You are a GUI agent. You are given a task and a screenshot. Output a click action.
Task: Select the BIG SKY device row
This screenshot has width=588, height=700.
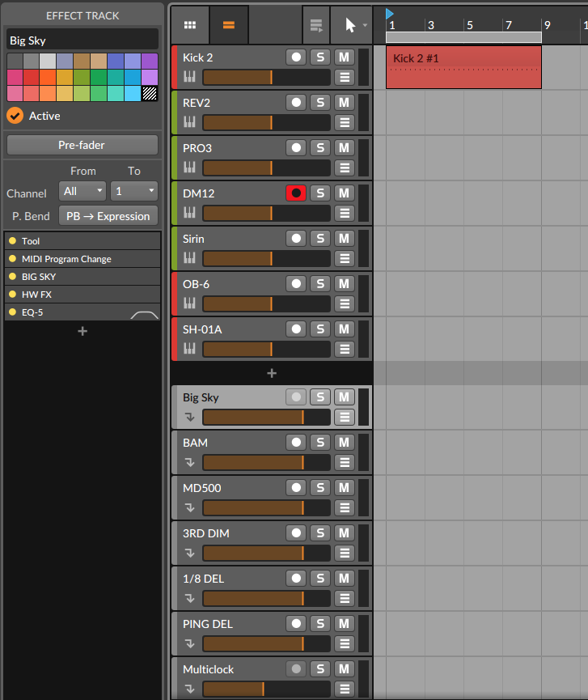pyautogui.click(x=82, y=277)
